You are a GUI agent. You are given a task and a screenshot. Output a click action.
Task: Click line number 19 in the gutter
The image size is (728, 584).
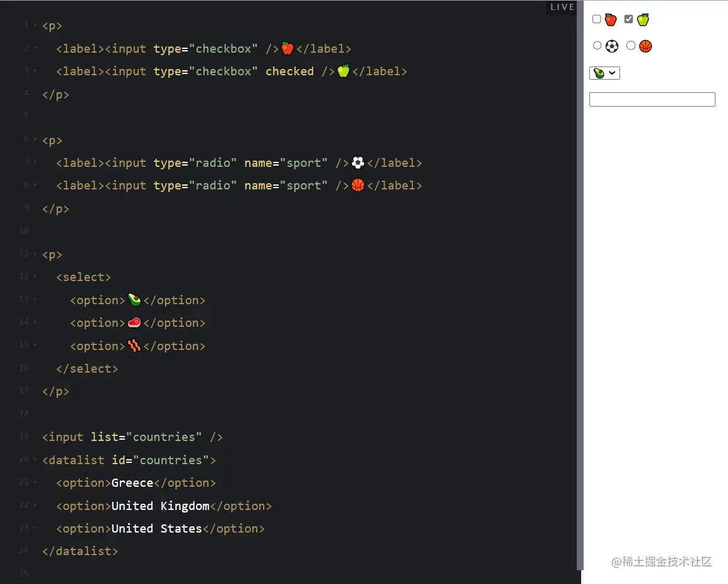[x=24, y=436]
